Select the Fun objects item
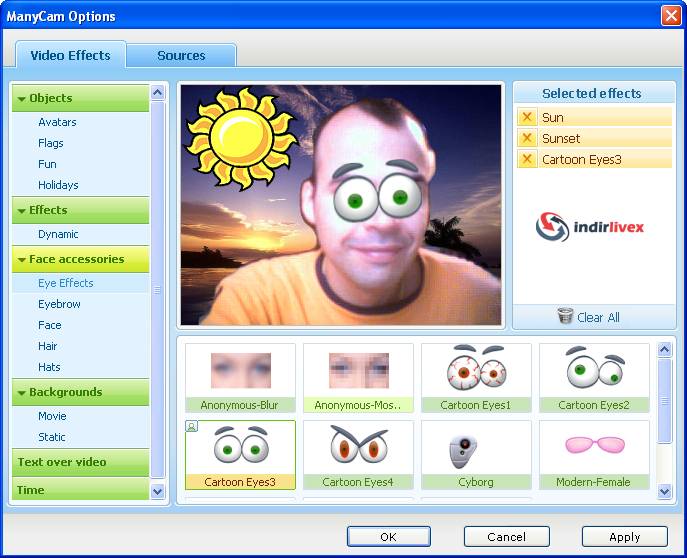The width and height of the screenshot is (687, 558). (x=47, y=164)
